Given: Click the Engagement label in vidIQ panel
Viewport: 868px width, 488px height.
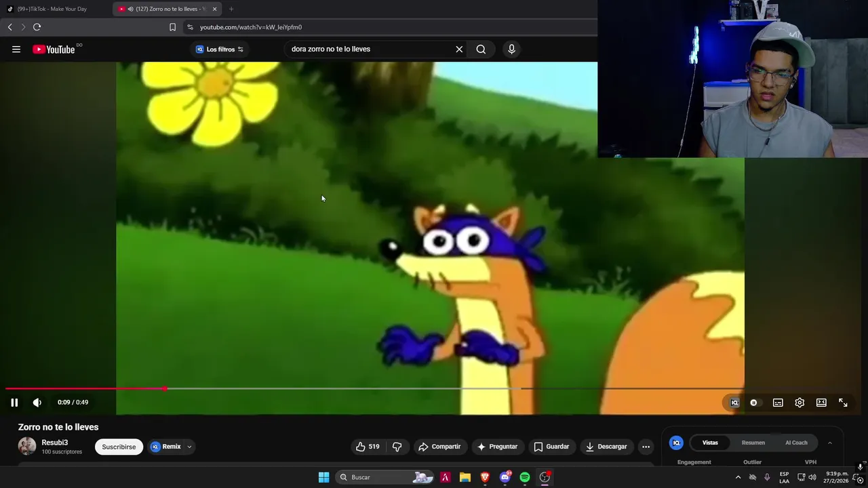Looking at the screenshot, I should pos(694,462).
